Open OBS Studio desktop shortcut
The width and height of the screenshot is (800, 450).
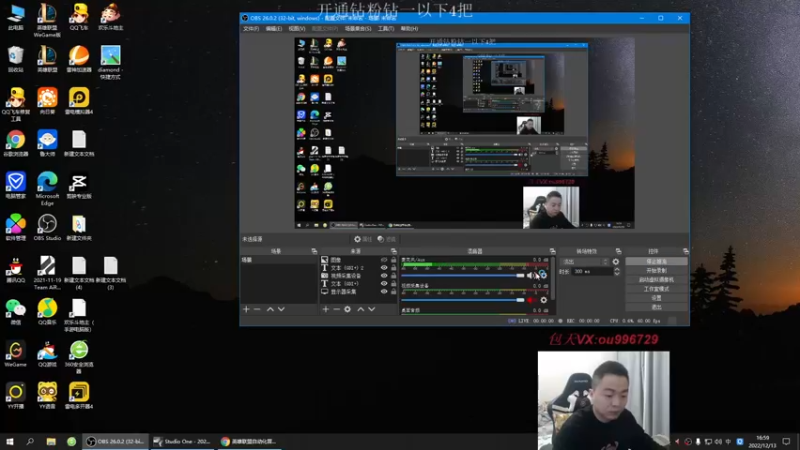[47, 227]
